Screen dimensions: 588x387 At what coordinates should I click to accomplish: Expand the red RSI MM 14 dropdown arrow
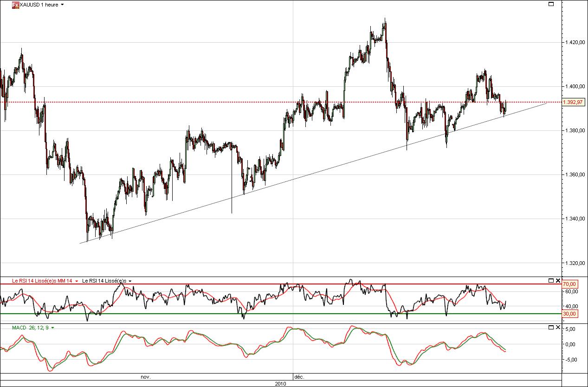tap(77, 281)
